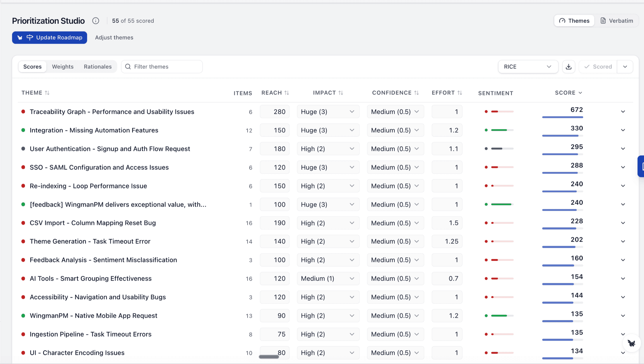Click score value 330
The image size is (644, 364).
(577, 128)
